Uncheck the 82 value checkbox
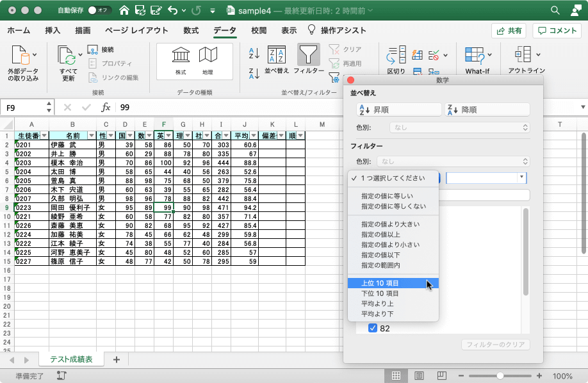 [x=373, y=329]
